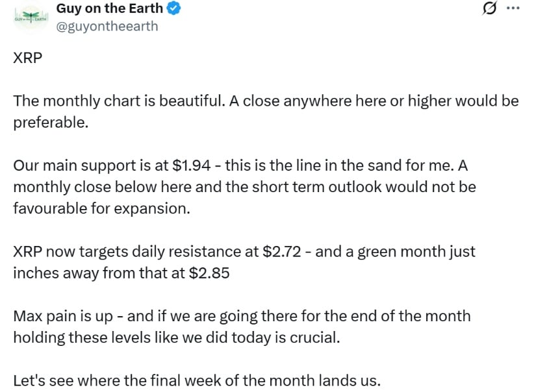The width and height of the screenshot is (536, 392).
Task: Click the standalone 'XRP' heading text
Action: pos(27,58)
